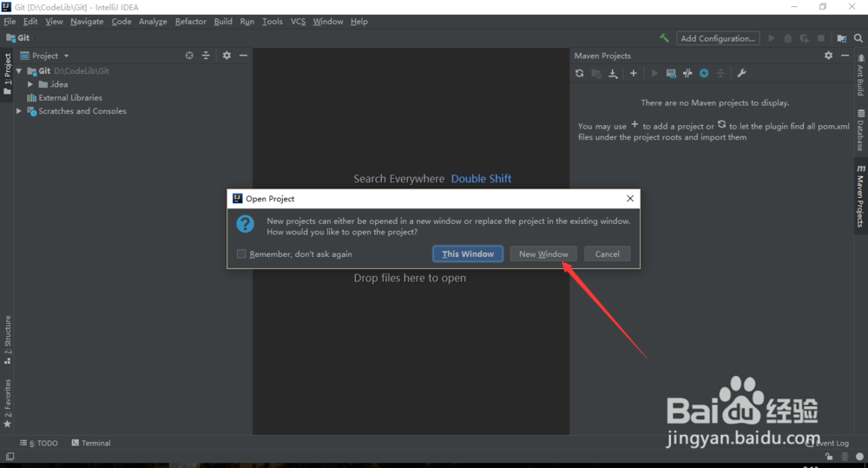Expand the .idea folder node
The width and height of the screenshot is (868, 468).
30,84
